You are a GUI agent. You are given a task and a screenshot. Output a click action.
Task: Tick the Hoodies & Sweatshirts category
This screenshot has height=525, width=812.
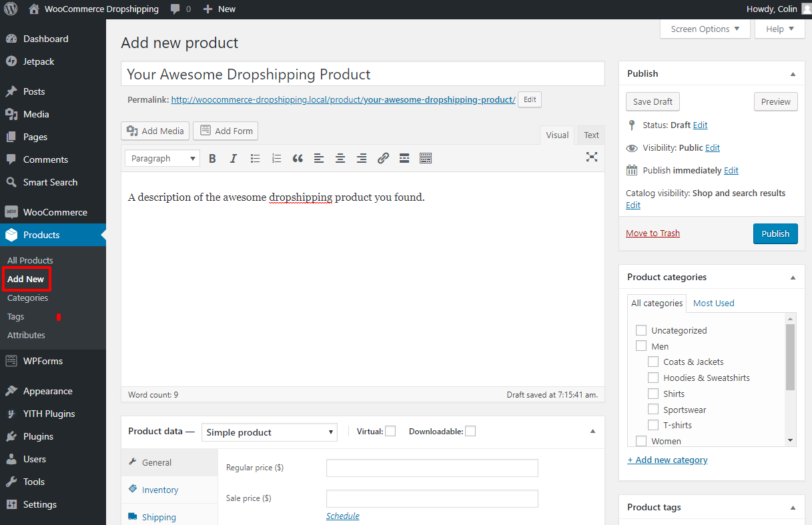coord(653,378)
